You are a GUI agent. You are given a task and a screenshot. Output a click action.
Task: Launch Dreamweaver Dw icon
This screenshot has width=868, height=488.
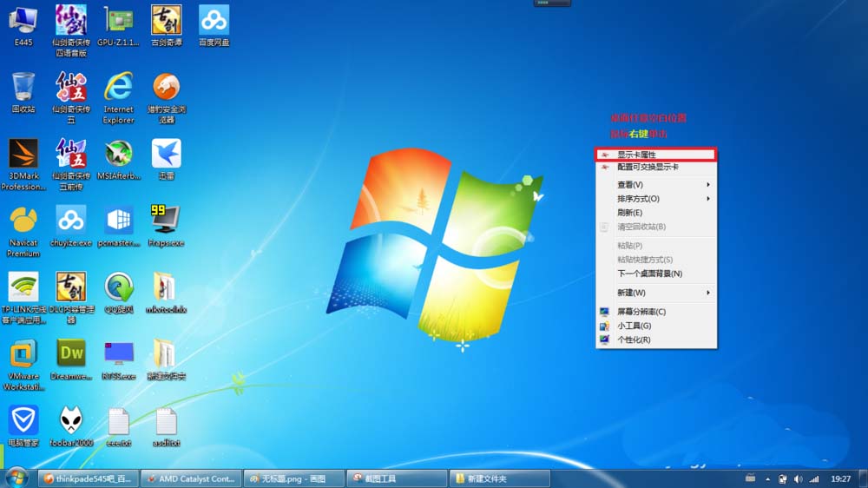point(71,359)
